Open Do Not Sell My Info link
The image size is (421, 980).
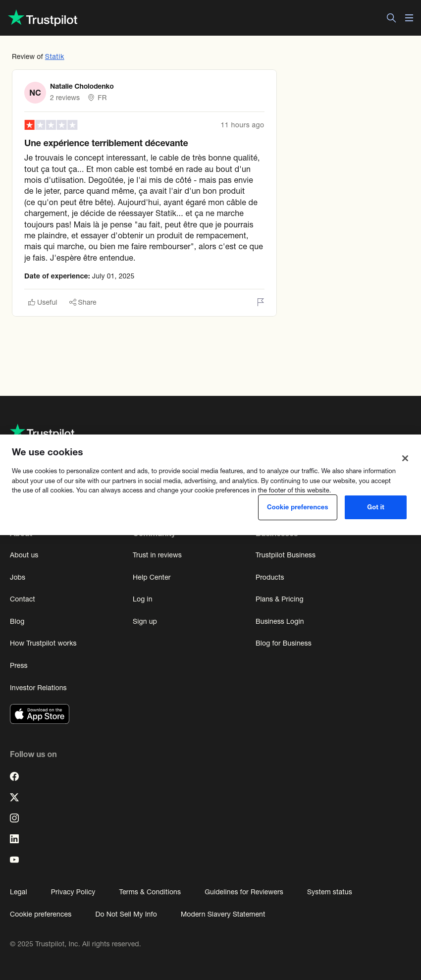126,914
